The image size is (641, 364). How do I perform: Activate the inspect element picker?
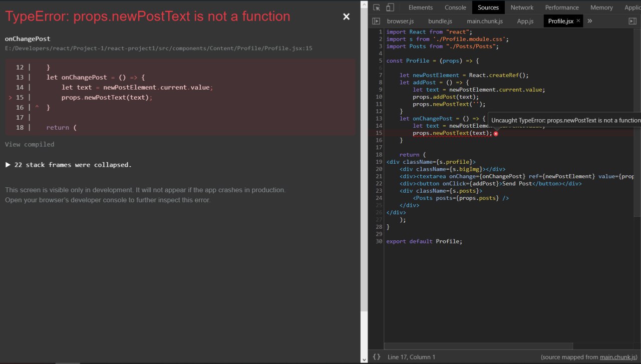coord(377,8)
